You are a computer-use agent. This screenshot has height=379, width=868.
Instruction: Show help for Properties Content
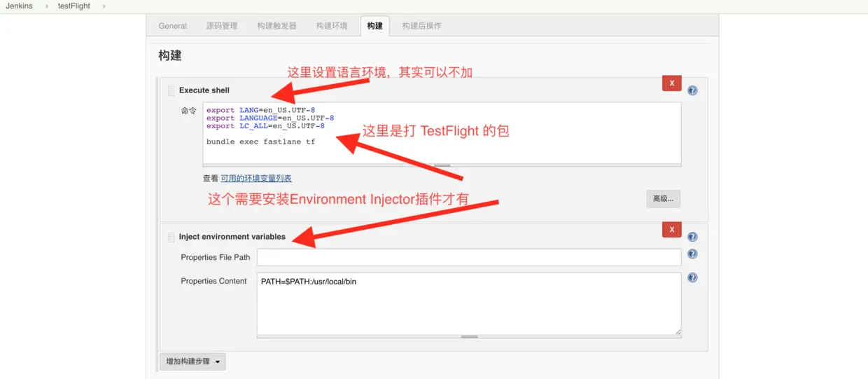tap(692, 277)
